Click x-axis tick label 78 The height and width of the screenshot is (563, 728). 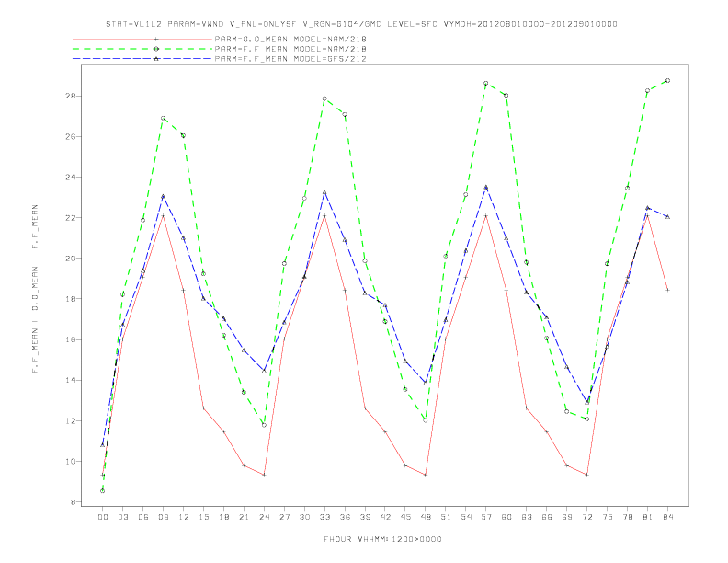click(628, 517)
